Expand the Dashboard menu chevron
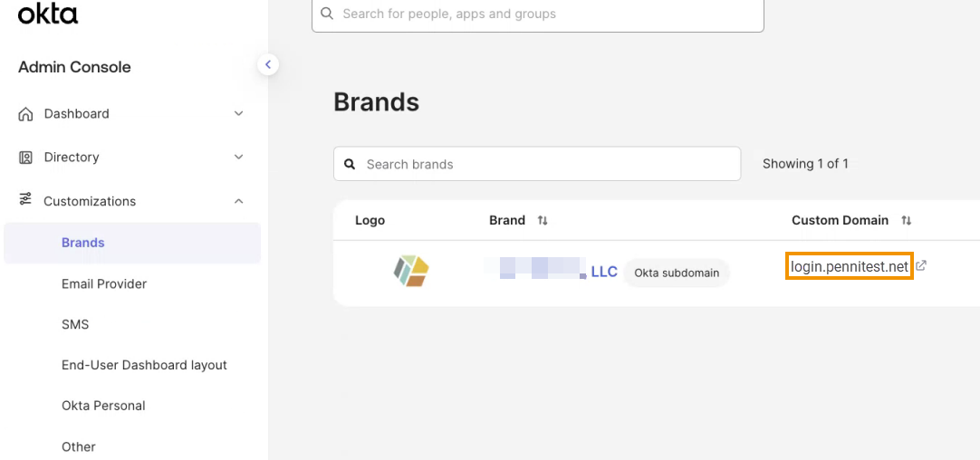 pos(239,114)
